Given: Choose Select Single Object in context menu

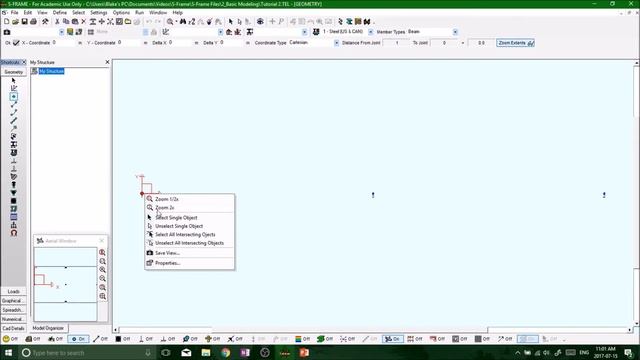Looking at the screenshot, I should point(190,218).
